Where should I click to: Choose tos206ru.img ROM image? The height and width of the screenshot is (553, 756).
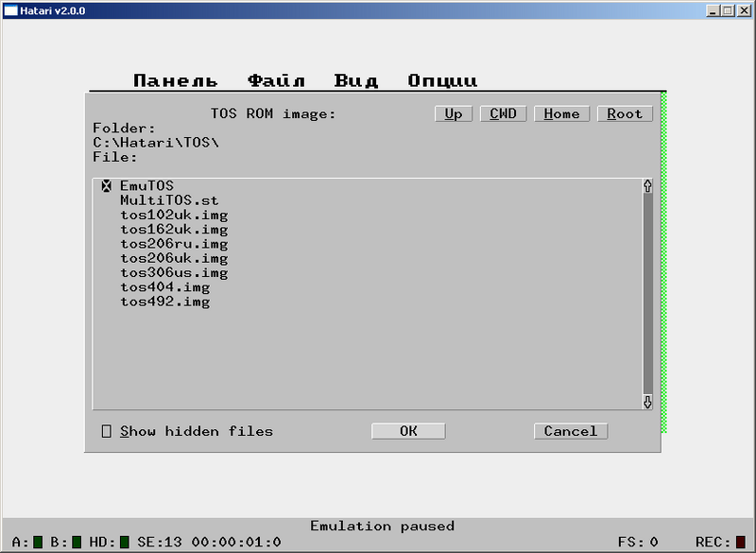pyautogui.click(x=174, y=244)
